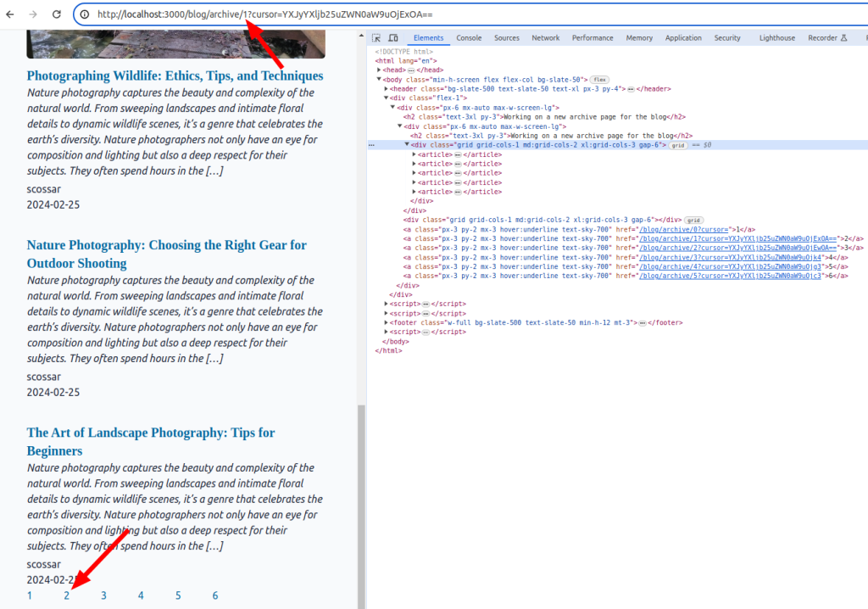Open The Art of Landscape Photography article
The image size is (868, 609).
pos(151,442)
